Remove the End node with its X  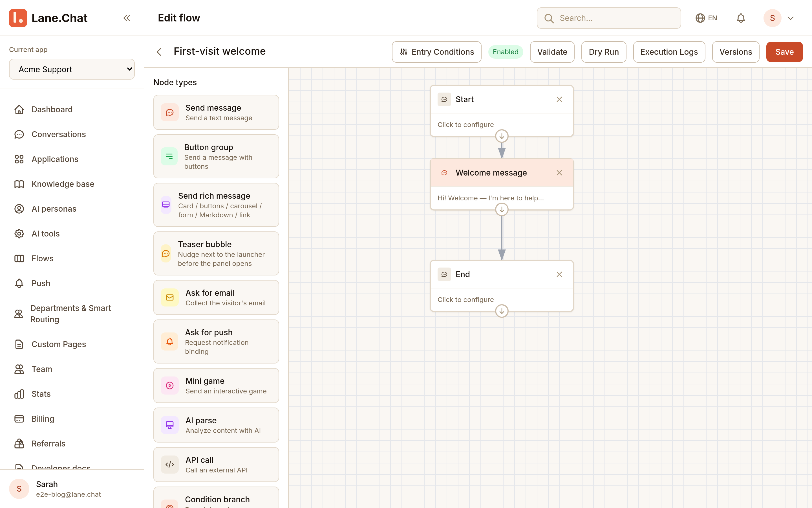559,275
